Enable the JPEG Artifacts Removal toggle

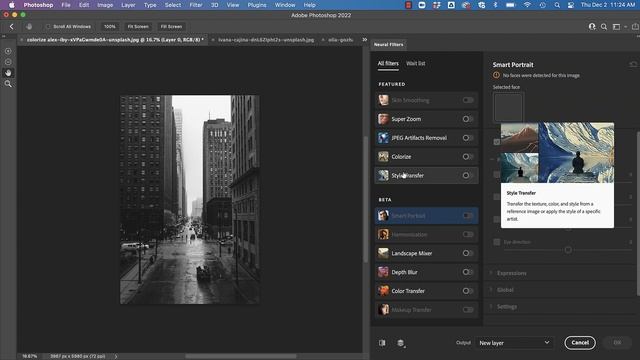click(468, 138)
